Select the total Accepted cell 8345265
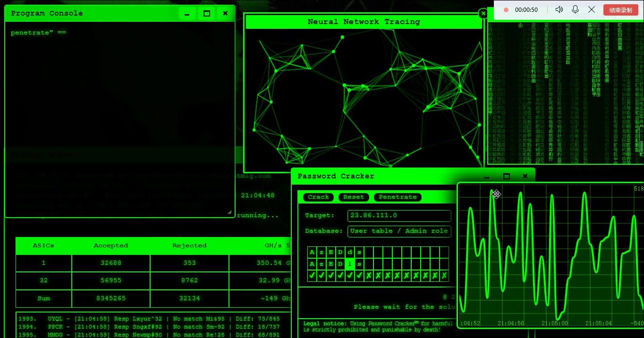 pyautogui.click(x=111, y=298)
